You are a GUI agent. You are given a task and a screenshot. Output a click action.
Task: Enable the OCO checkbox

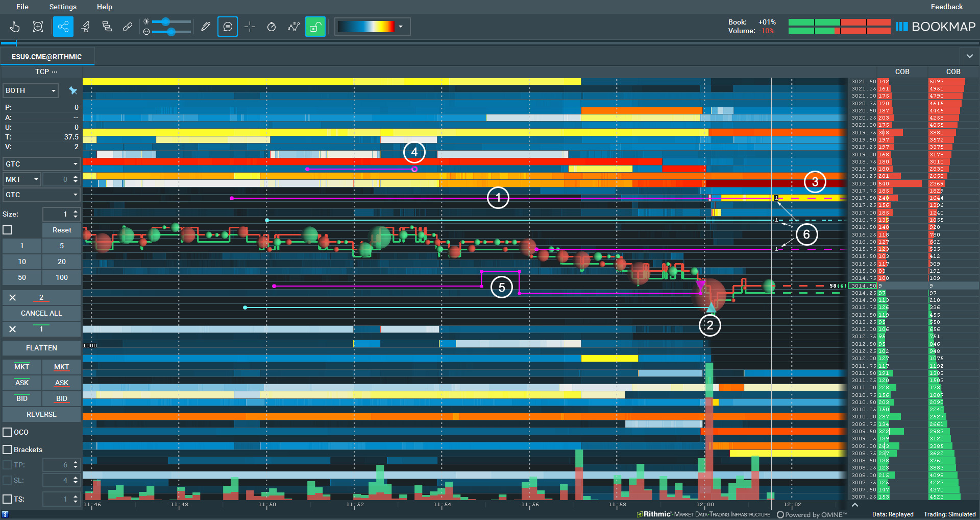pyautogui.click(x=7, y=432)
